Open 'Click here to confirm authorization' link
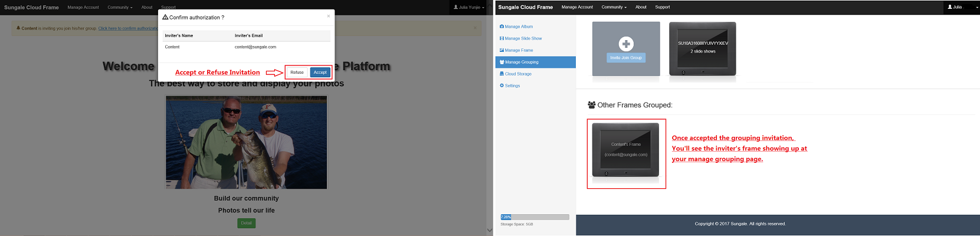The image size is (980, 236). tap(128, 28)
